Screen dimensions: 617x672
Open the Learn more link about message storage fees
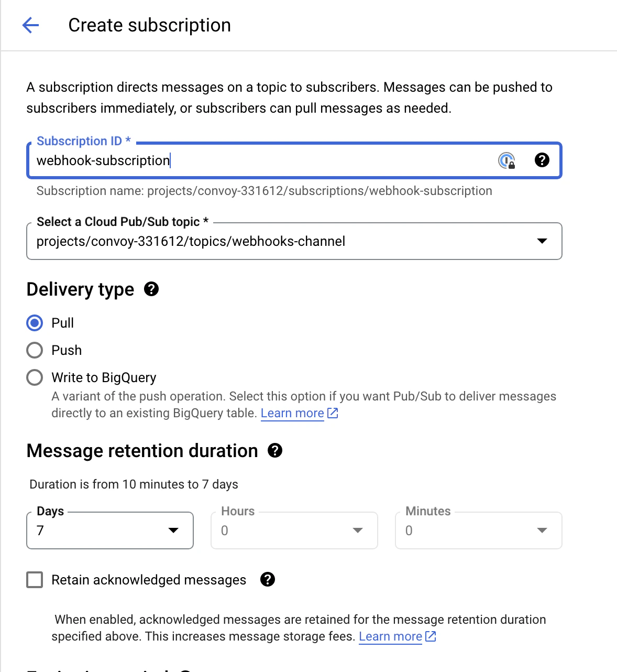(389, 636)
